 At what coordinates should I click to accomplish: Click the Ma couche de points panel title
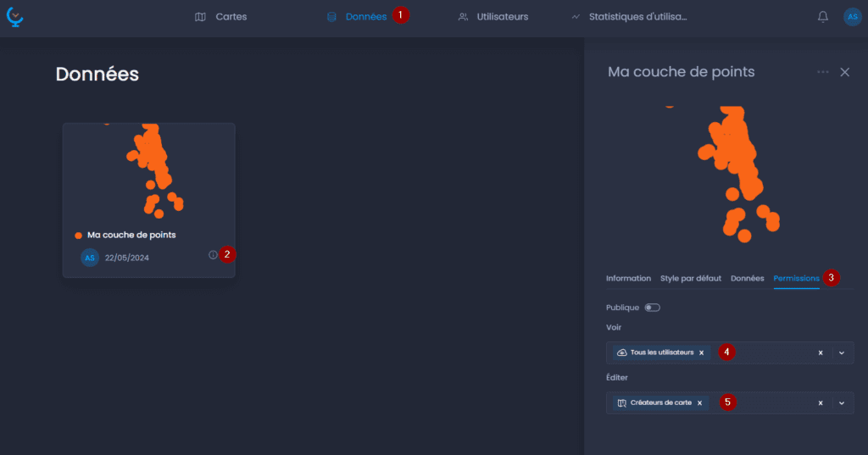pos(681,72)
